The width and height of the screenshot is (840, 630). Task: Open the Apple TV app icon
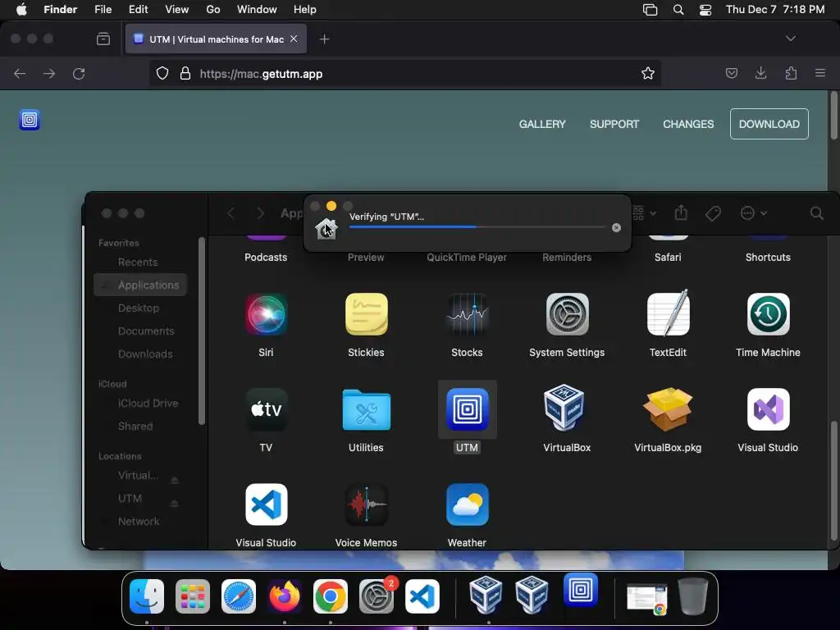[x=267, y=409]
